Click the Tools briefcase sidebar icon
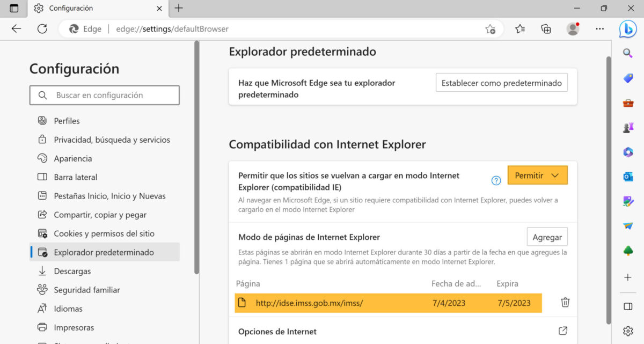The image size is (644, 344). 628,103
